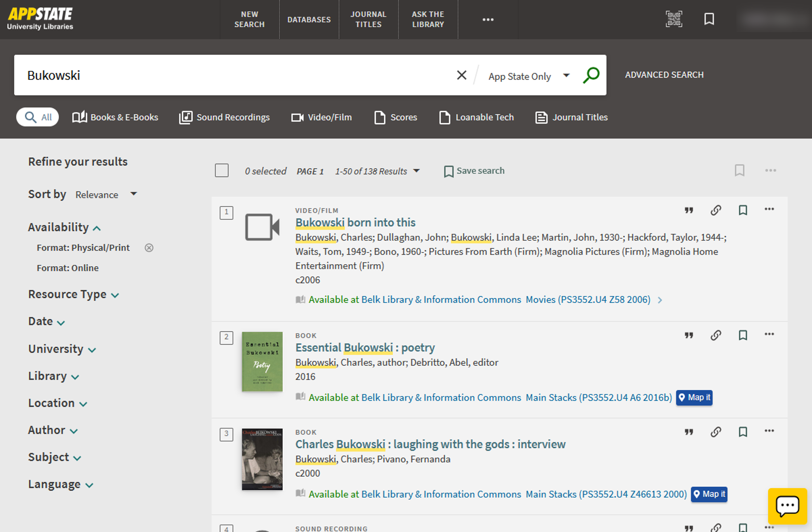Clear the search box with X icon
812x532 pixels.
coord(462,75)
